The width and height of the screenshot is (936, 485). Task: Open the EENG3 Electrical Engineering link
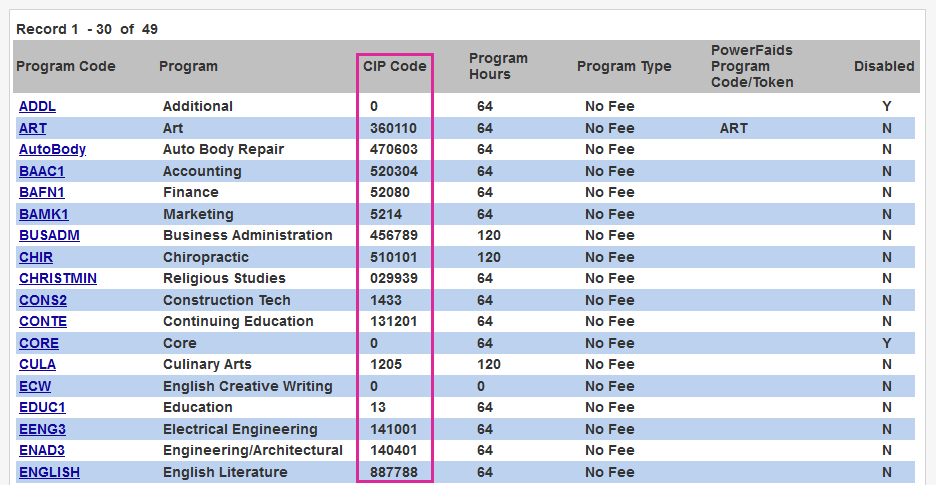pos(42,429)
